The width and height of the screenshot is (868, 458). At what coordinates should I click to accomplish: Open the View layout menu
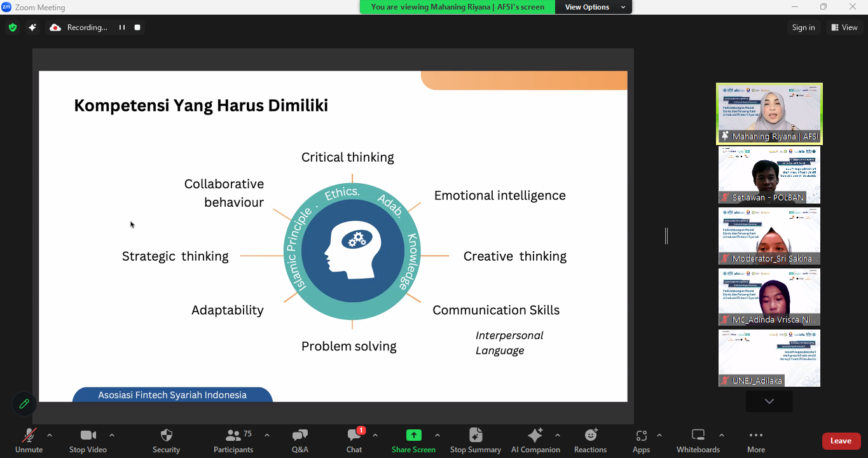844,27
